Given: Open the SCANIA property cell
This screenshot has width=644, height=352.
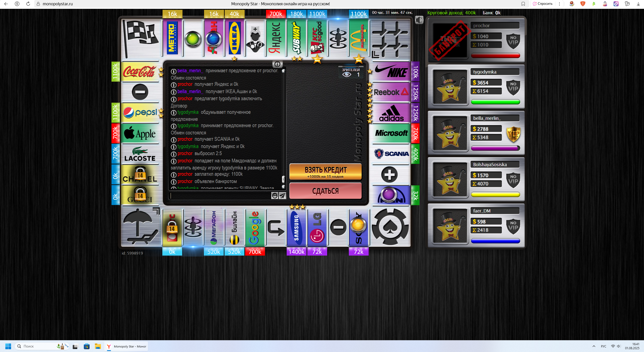Looking at the screenshot, I should click(x=391, y=154).
